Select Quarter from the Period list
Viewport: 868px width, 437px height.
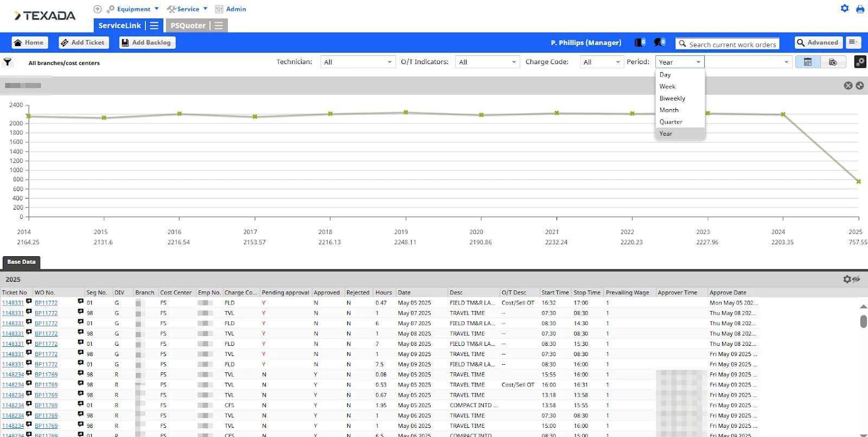671,122
